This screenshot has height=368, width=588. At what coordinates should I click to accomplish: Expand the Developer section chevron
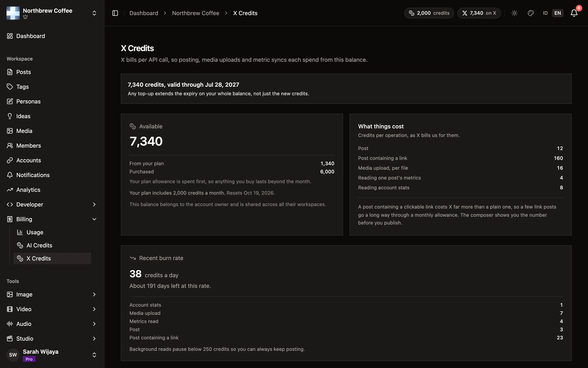pyautogui.click(x=94, y=204)
